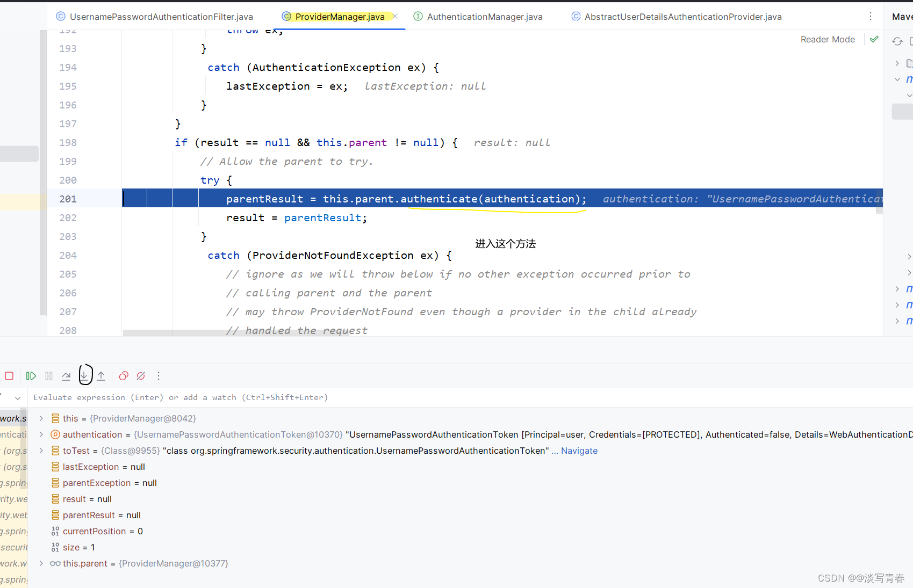Stop the debug session
This screenshot has width=913, height=588.
coord(9,376)
